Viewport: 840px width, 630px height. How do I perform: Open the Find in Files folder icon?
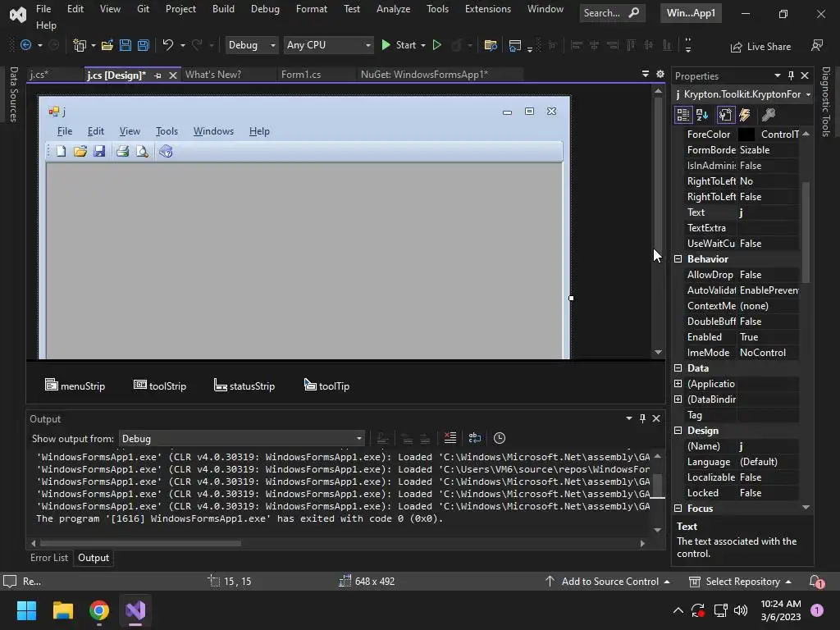coord(491,46)
